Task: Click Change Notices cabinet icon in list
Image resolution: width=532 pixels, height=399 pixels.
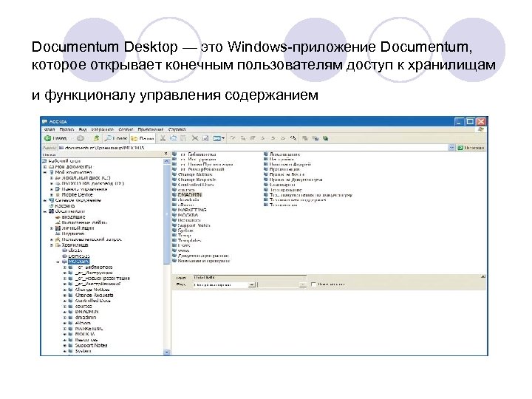Action: tap(174, 174)
